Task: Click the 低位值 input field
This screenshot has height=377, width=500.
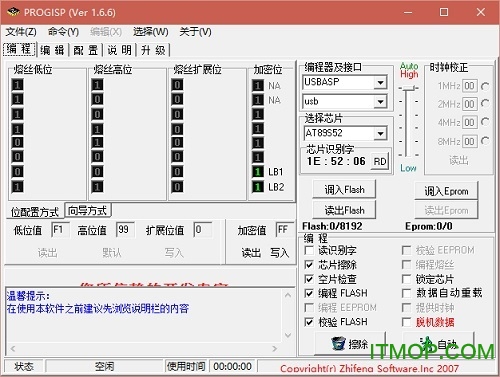Action: pos(60,230)
